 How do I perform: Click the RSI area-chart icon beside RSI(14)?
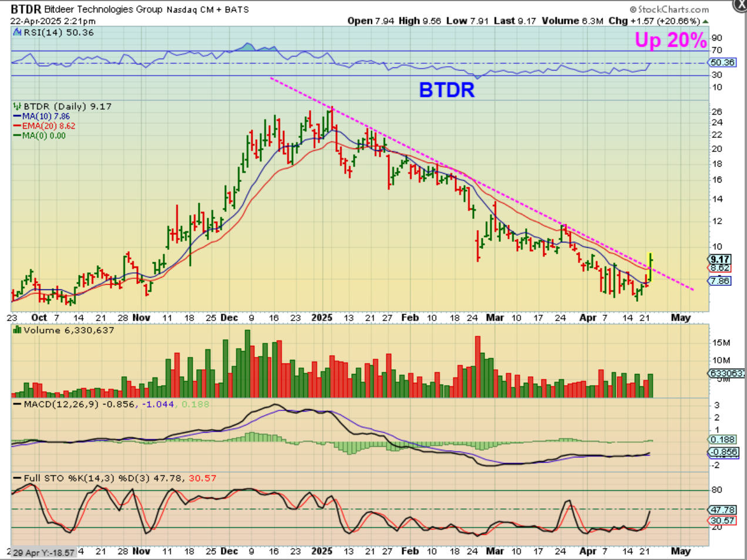coord(17,33)
